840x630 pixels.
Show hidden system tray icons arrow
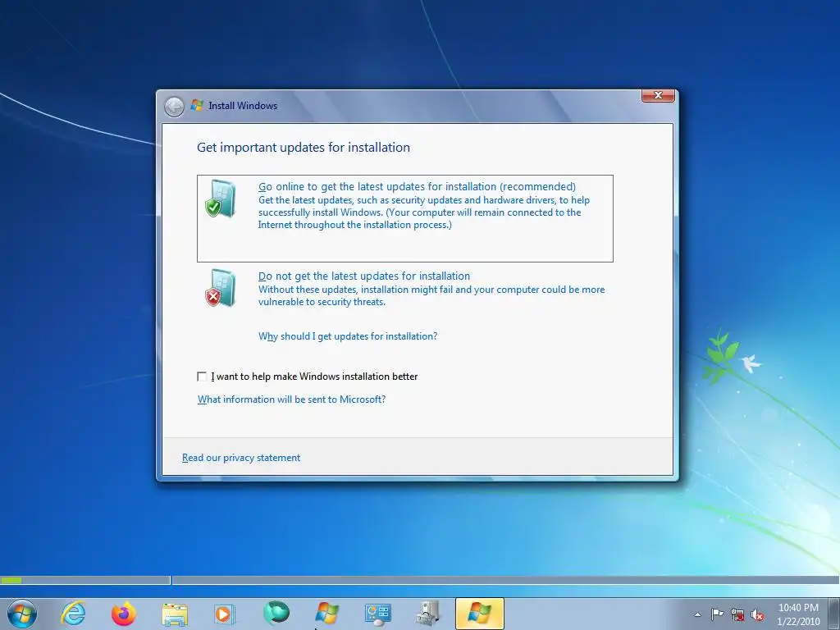point(697,614)
